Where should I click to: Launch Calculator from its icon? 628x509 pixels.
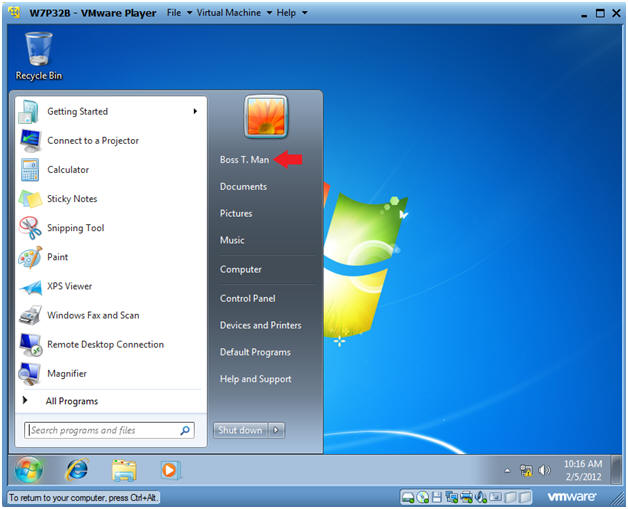click(x=30, y=170)
